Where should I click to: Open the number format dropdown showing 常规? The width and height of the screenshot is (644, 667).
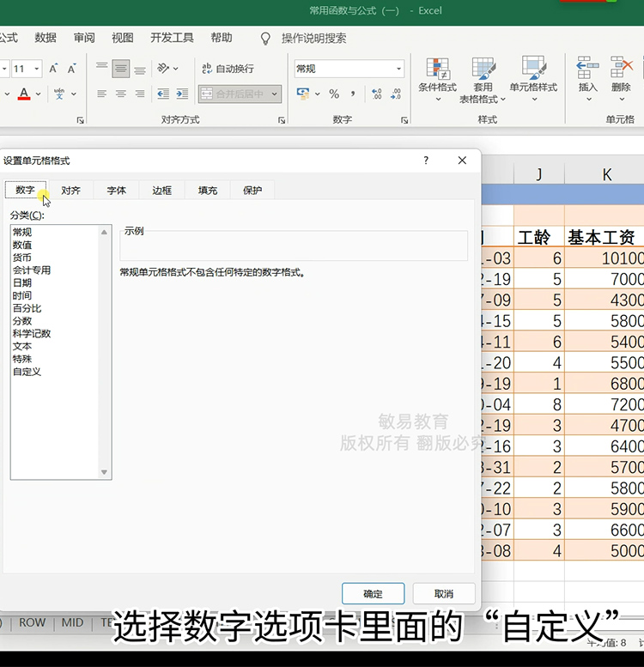click(x=349, y=69)
